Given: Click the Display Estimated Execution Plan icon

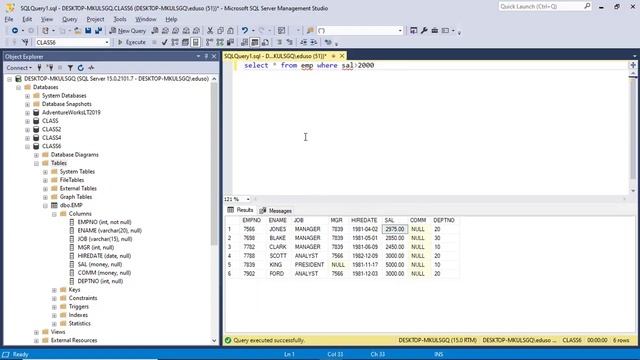Looking at the screenshot, I should [175, 42].
